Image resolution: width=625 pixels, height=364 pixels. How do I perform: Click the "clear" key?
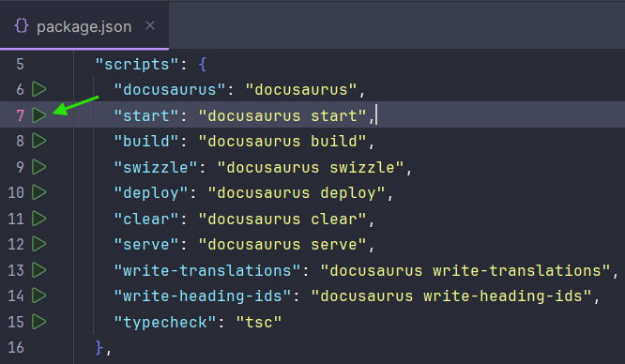coord(146,219)
